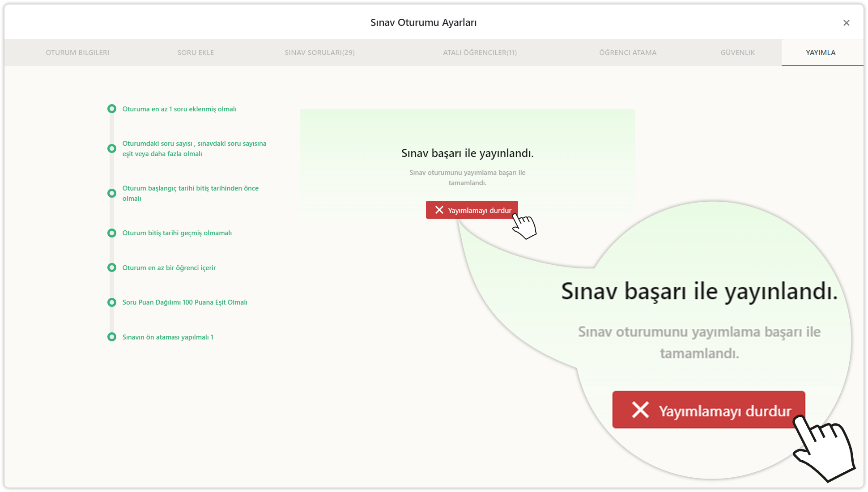Click the circle next to 'Sınavın ön ataması yapılmalı'
868x492 pixels.
(112, 337)
